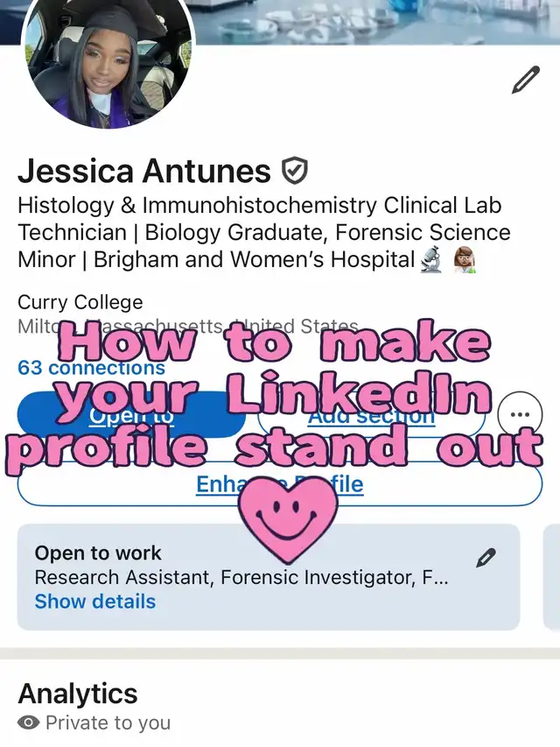Tap the edit profile pencil icon
The height and width of the screenshot is (747, 560).
(x=525, y=81)
